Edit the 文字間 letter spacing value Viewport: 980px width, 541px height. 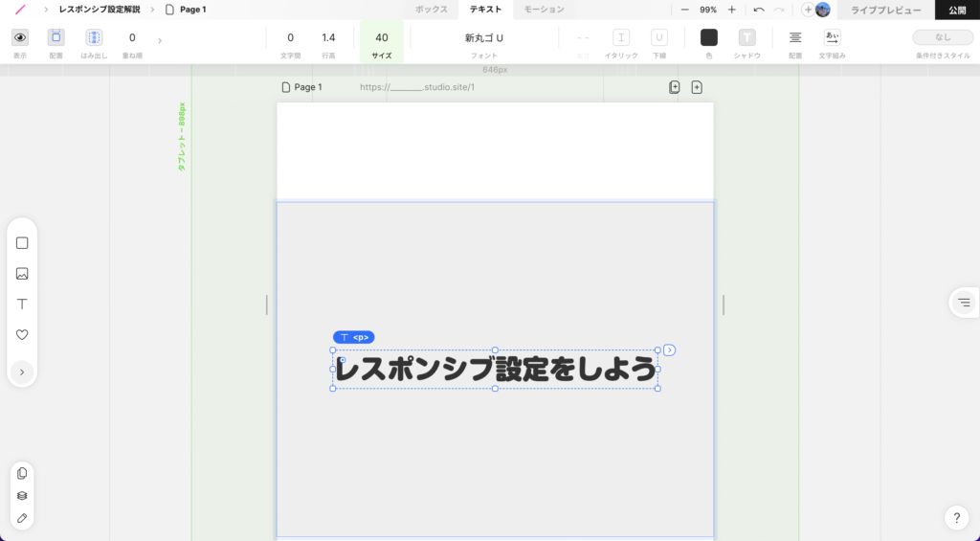coord(290,37)
